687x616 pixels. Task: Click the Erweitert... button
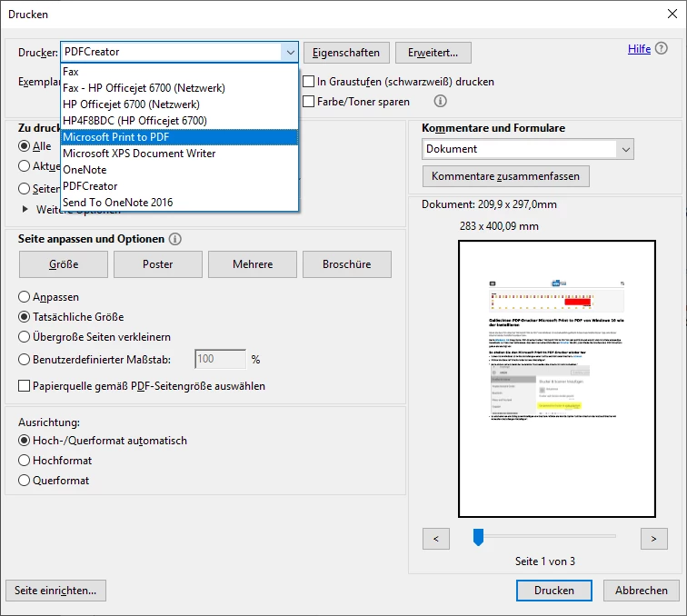coord(433,53)
